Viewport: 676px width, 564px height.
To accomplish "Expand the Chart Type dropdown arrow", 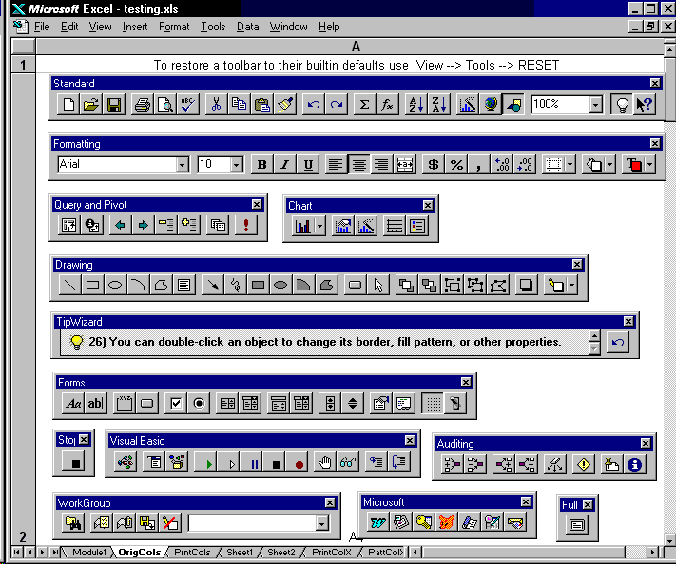I will coord(319,226).
